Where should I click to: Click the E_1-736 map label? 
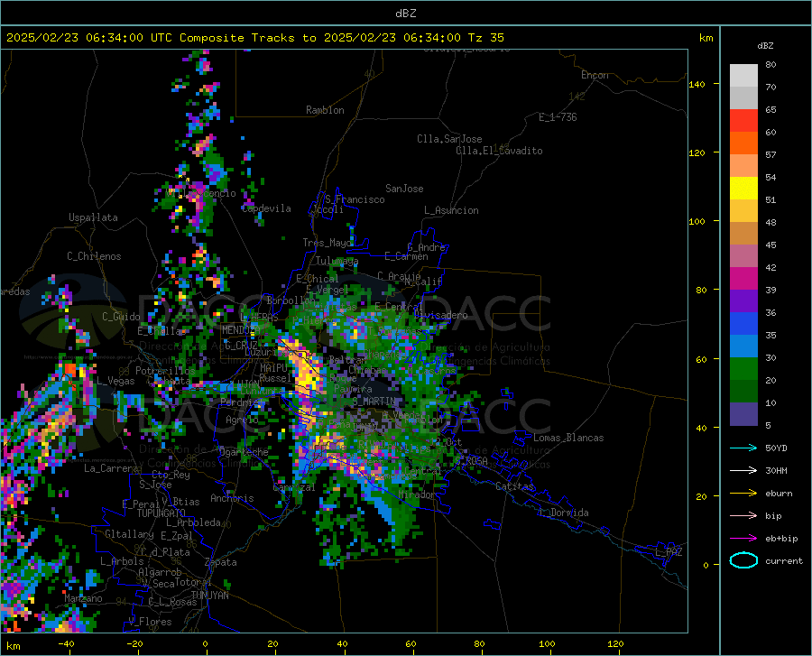click(x=558, y=117)
